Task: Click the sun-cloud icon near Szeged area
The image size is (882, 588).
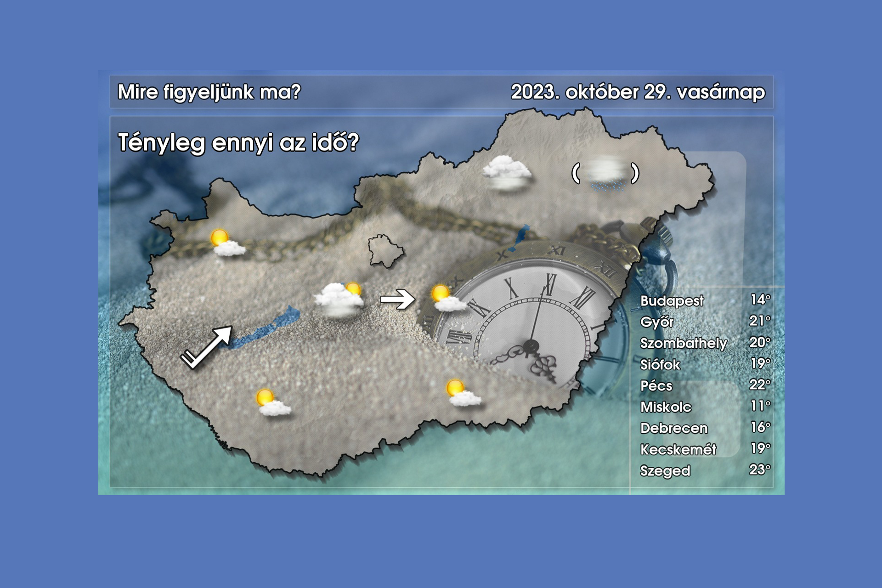Action: click(x=463, y=393)
